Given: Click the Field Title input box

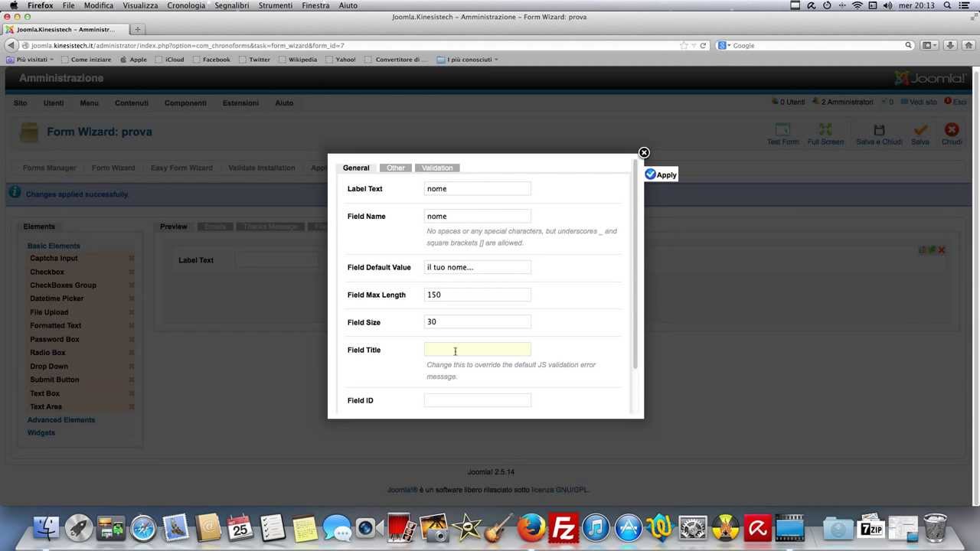Looking at the screenshot, I should tap(477, 350).
